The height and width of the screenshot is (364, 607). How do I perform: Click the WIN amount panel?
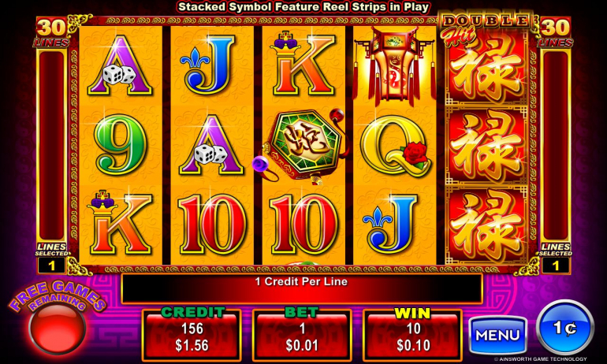tap(412, 335)
